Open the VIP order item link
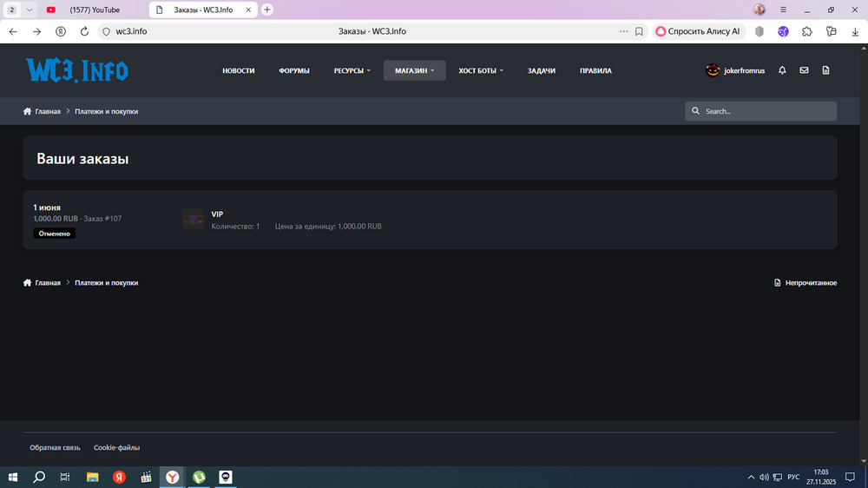Screen dimensions: 868x488 (x=217, y=214)
